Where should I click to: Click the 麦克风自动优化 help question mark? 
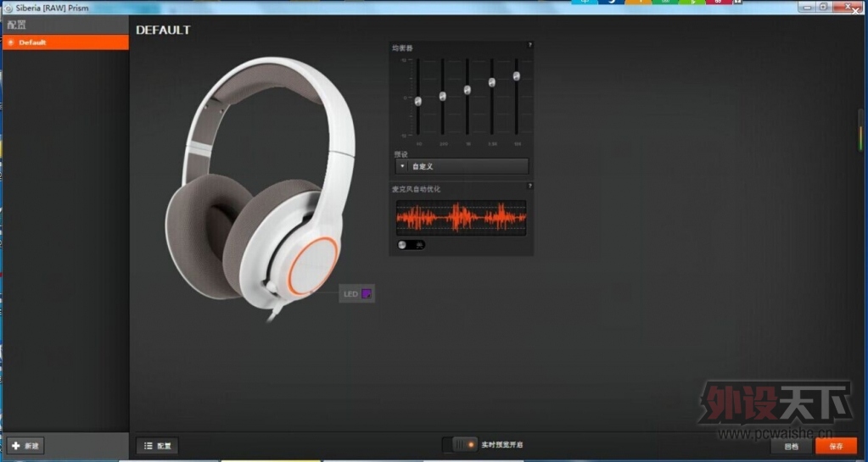click(x=529, y=186)
